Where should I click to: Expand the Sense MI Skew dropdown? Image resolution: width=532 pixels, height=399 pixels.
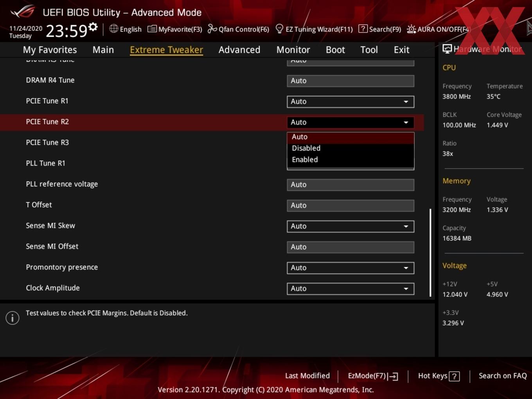pos(350,226)
